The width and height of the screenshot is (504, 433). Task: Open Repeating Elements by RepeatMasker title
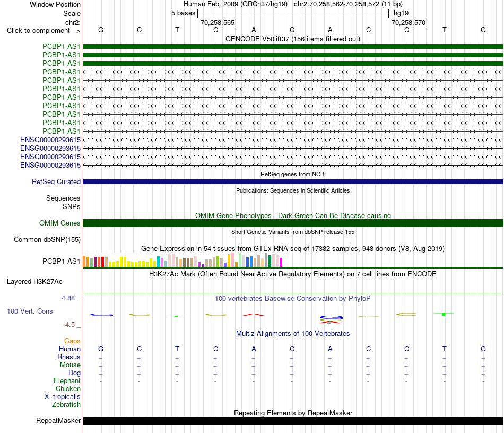point(293,413)
